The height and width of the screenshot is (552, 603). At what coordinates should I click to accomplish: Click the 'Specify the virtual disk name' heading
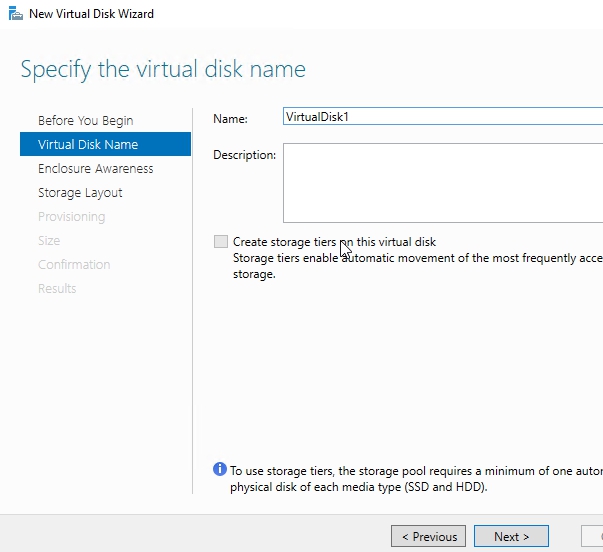pyautogui.click(x=163, y=70)
